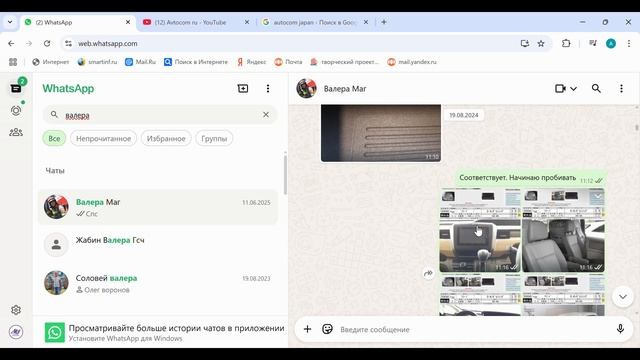The width and height of the screenshot is (640, 360).
Task: Start a video call with the camera icon
Action: 560,88
